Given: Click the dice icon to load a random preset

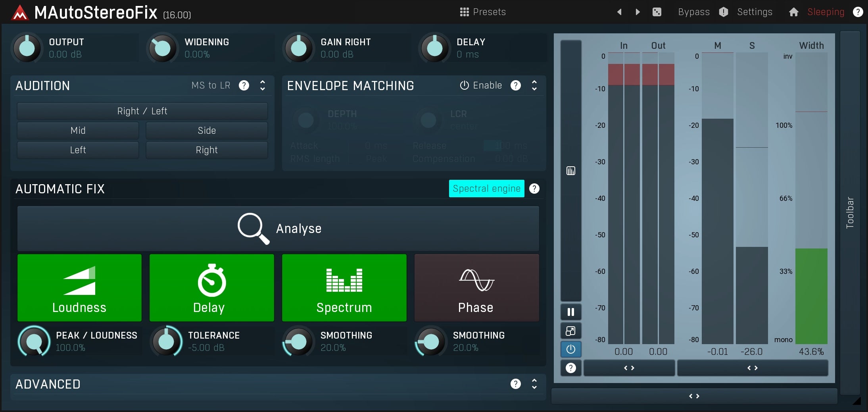Looking at the screenshot, I should [x=657, y=12].
